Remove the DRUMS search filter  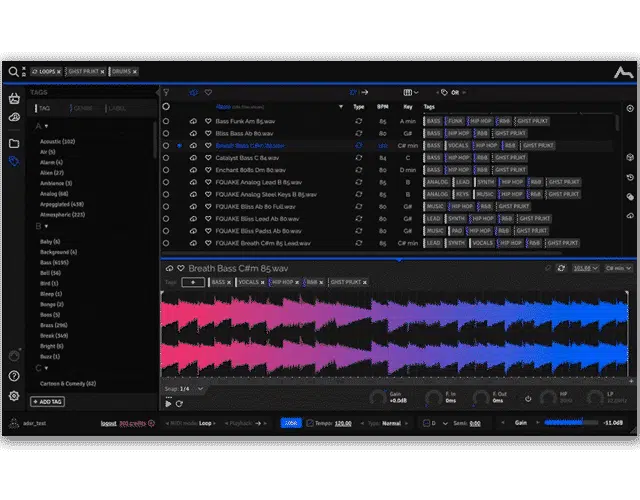pos(135,72)
